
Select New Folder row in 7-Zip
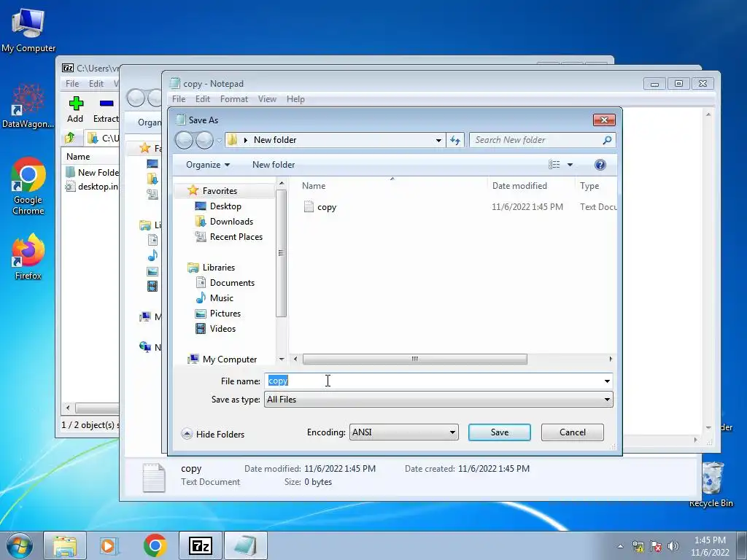(x=91, y=172)
